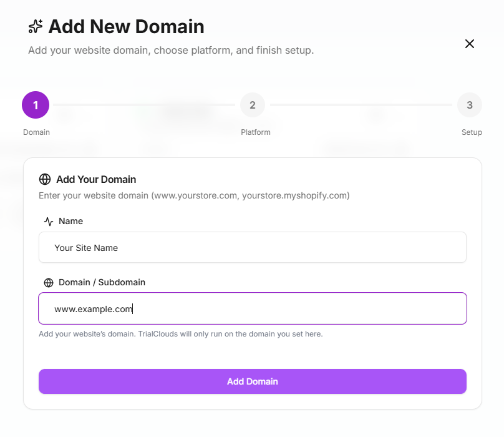Open the Platform step label
The image size is (504, 437).
pyautogui.click(x=256, y=132)
